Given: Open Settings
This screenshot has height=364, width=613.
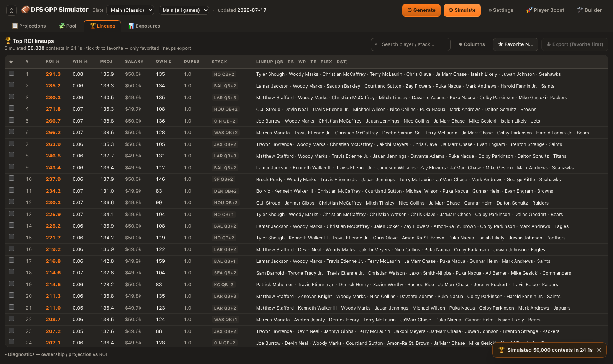Looking at the screenshot, I should pos(501,10).
